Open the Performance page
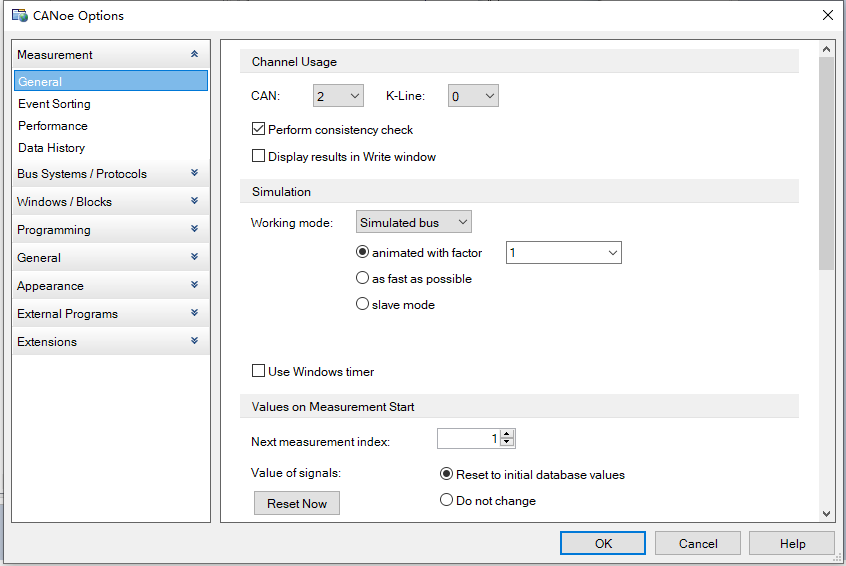 click(52, 126)
